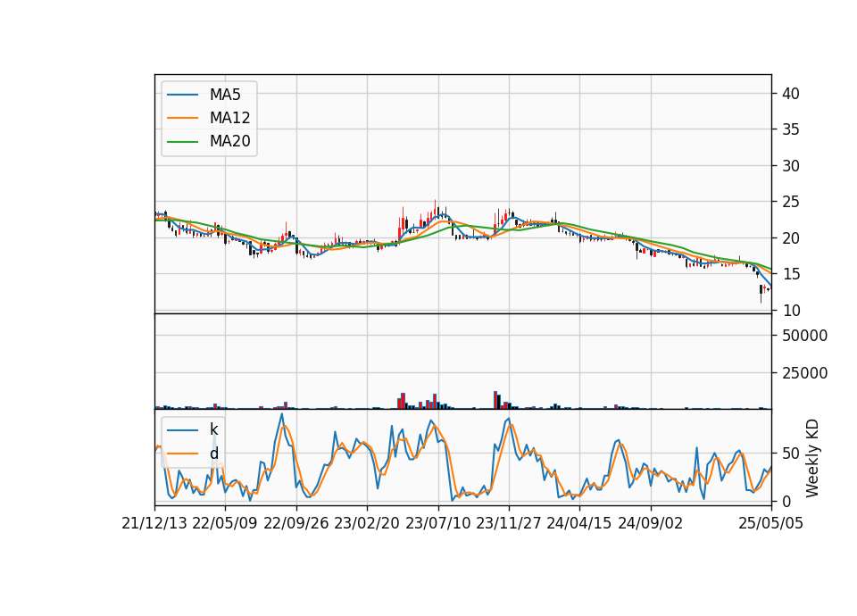The width and height of the screenshot is (857, 616).
Task: Click the d legend label in KD panel
Action: click(x=213, y=454)
